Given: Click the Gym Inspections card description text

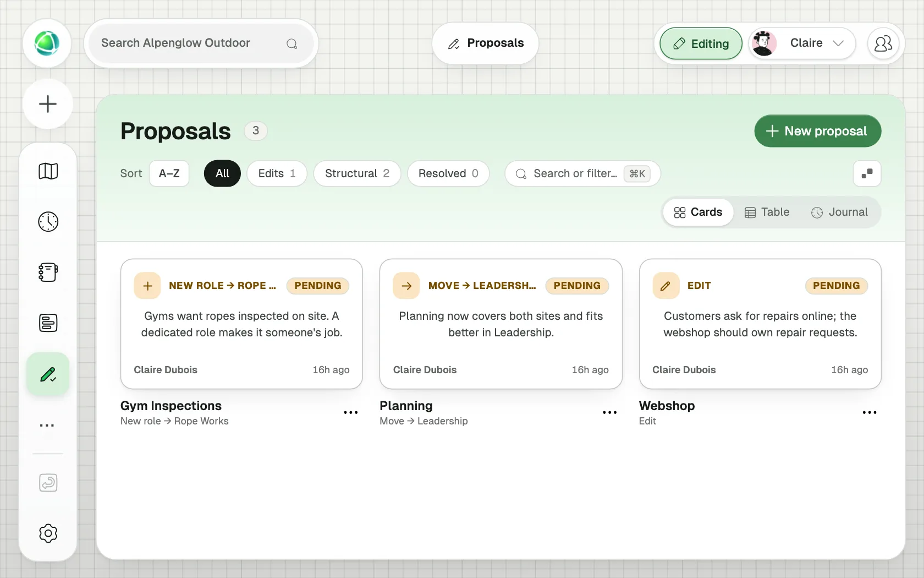Looking at the screenshot, I should (x=241, y=324).
